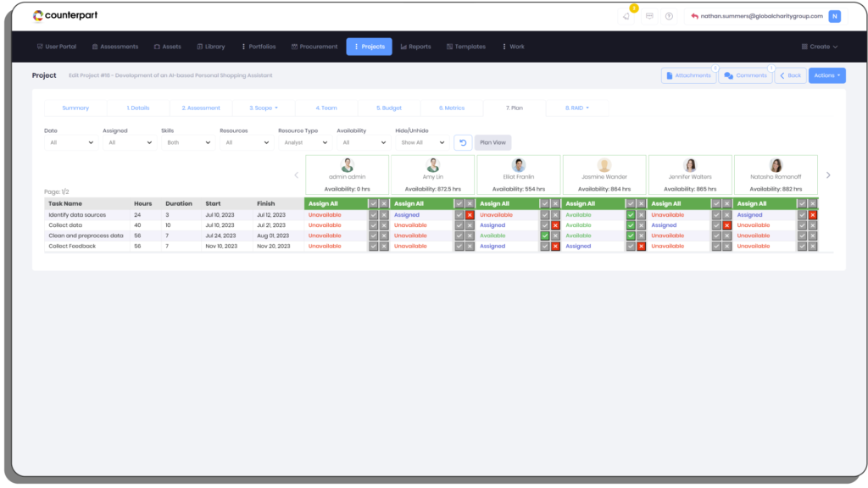This screenshot has height=488, width=868.
Task: Click green check for Elliot Franlin's Clean and preprocess data
Action: tap(545, 236)
